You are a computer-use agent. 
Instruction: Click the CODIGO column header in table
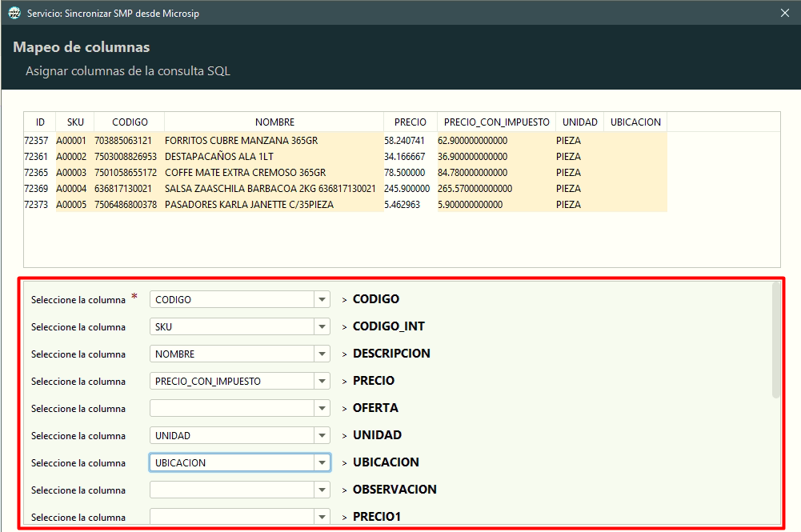pos(130,122)
